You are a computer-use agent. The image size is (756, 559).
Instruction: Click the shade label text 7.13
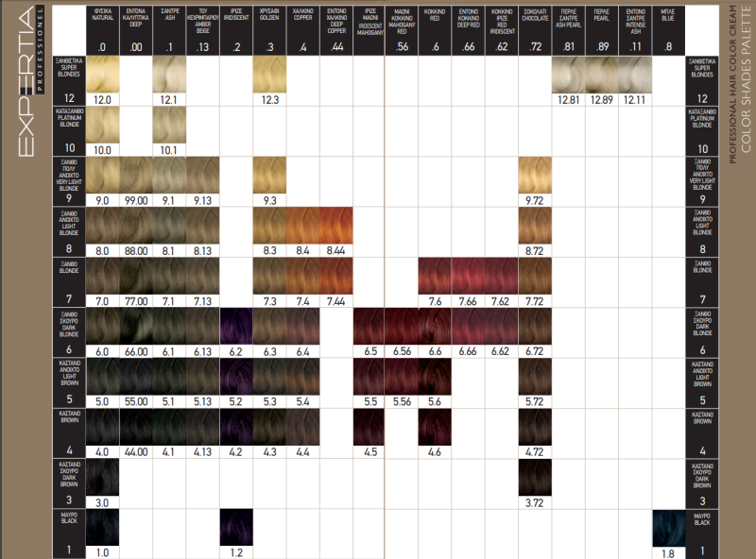point(202,301)
